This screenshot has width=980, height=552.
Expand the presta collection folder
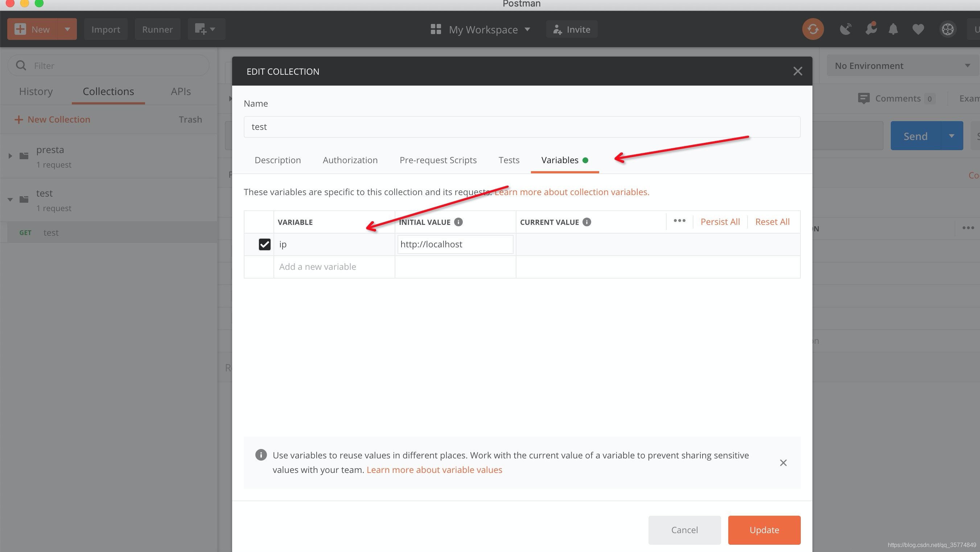(x=10, y=156)
